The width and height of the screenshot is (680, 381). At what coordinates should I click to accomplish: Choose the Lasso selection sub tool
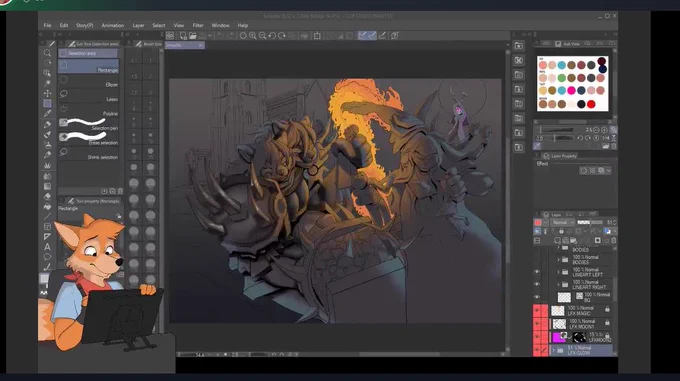click(x=88, y=95)
